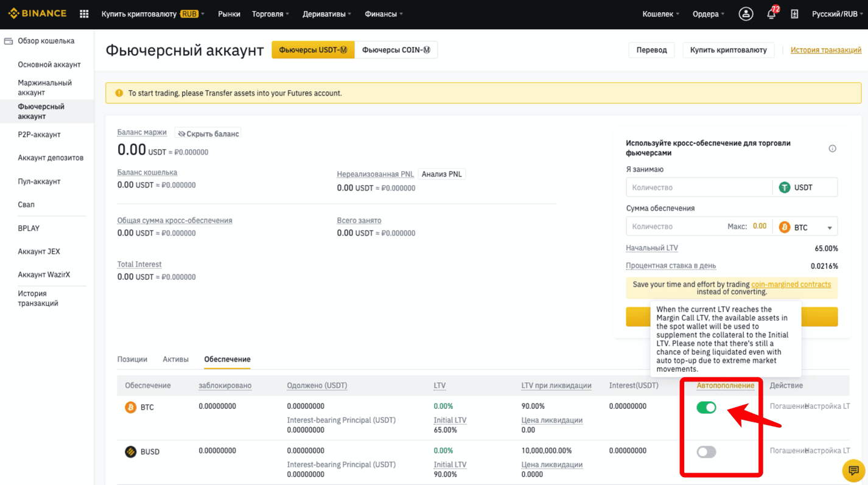Change language via Русский/RUB
868x485 pixels.
tap(837, 14)
